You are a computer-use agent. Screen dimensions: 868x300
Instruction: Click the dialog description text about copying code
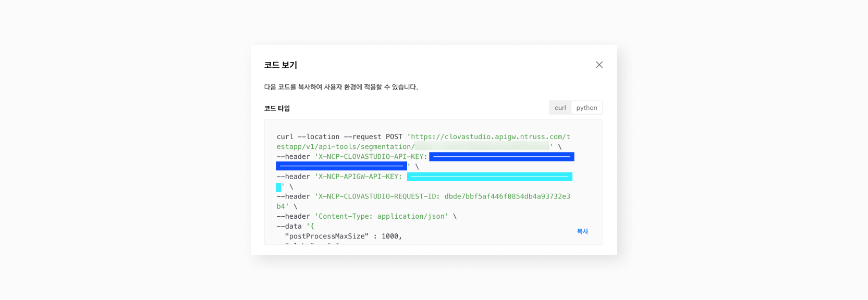pos(340,87)
